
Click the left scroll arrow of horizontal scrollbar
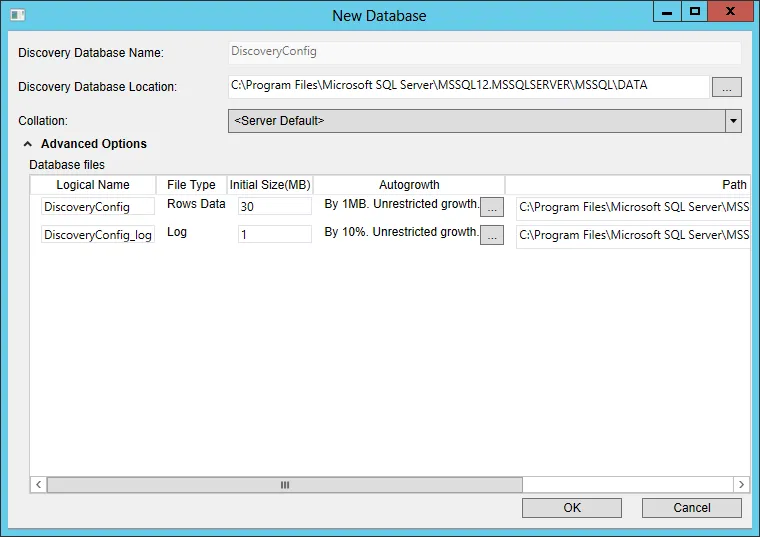[38, 485]
